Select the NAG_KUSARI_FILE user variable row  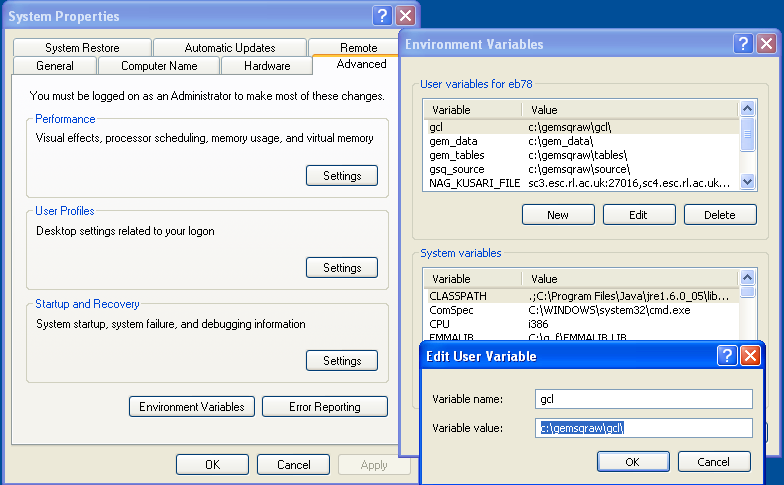(x=582, y=183)
